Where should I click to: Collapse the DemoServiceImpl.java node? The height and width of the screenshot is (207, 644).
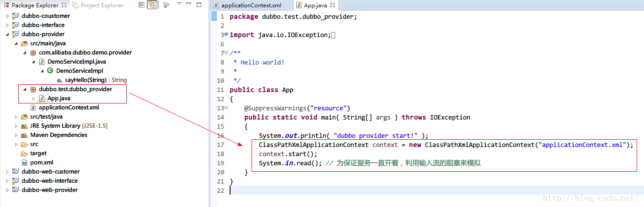(34, 62)
